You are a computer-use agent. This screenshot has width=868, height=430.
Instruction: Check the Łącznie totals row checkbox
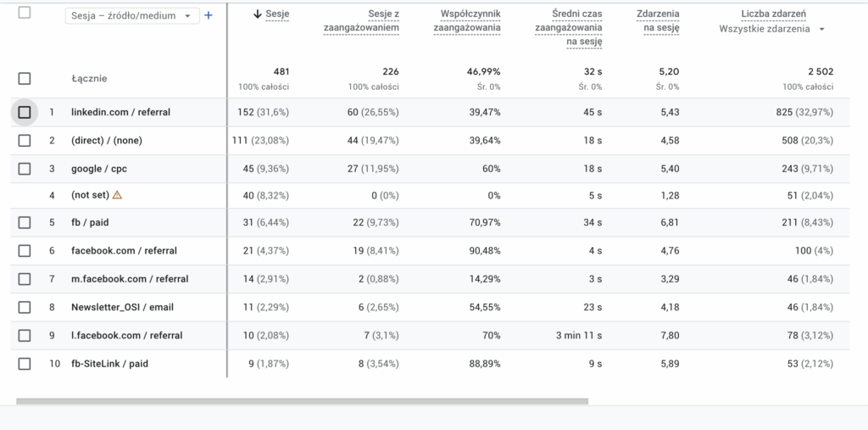pyautogui.click(x=25, y=79)
